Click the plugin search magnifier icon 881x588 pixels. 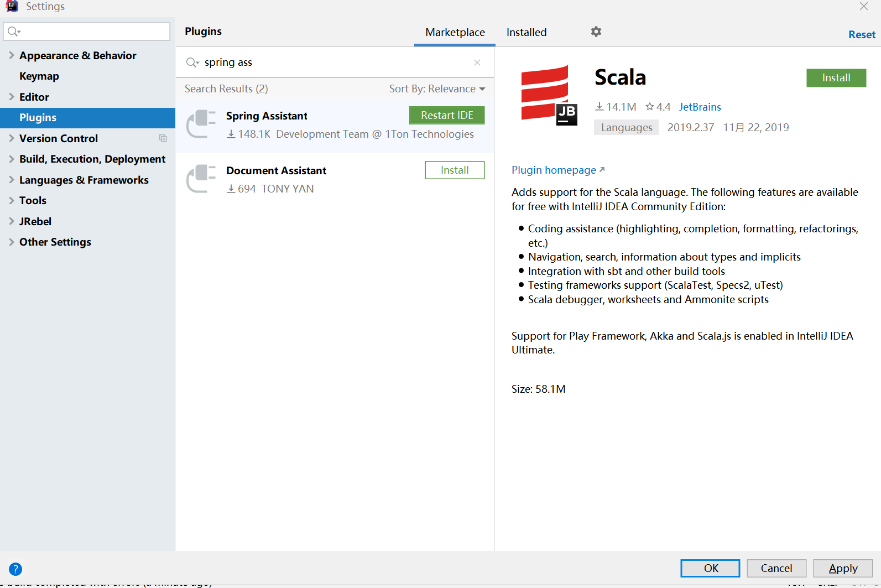tap(192, 63)
